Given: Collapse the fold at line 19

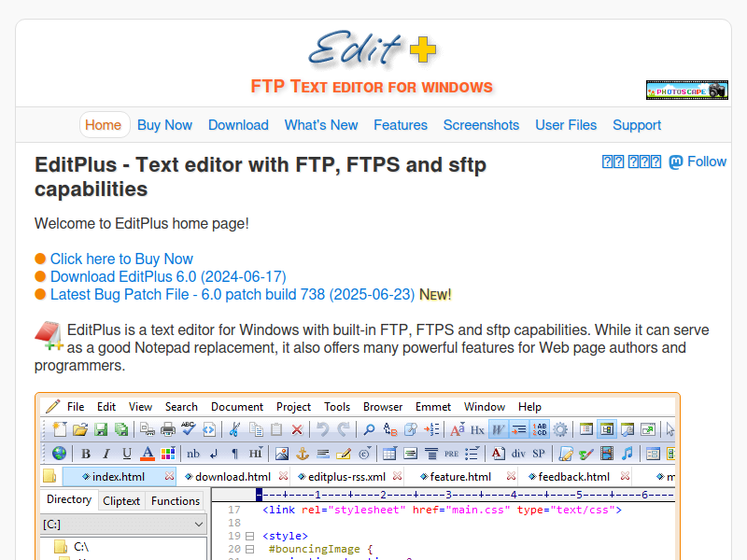Looking at the screenshot, I should pos(249,536).
